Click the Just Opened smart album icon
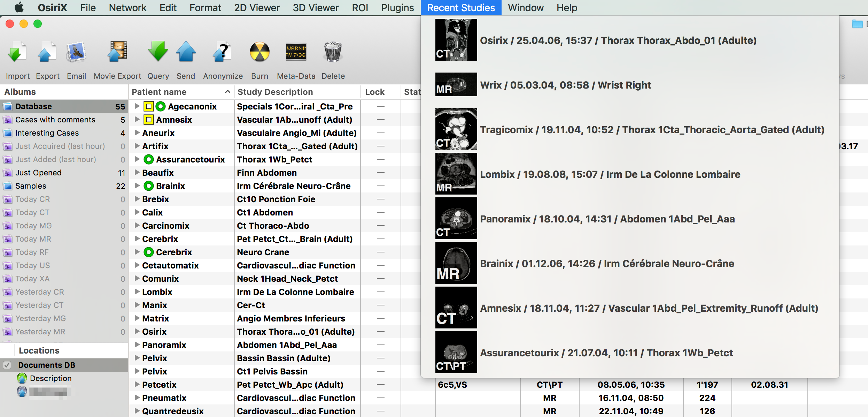Viewport: 868px width, 417px height. [8, 173]
